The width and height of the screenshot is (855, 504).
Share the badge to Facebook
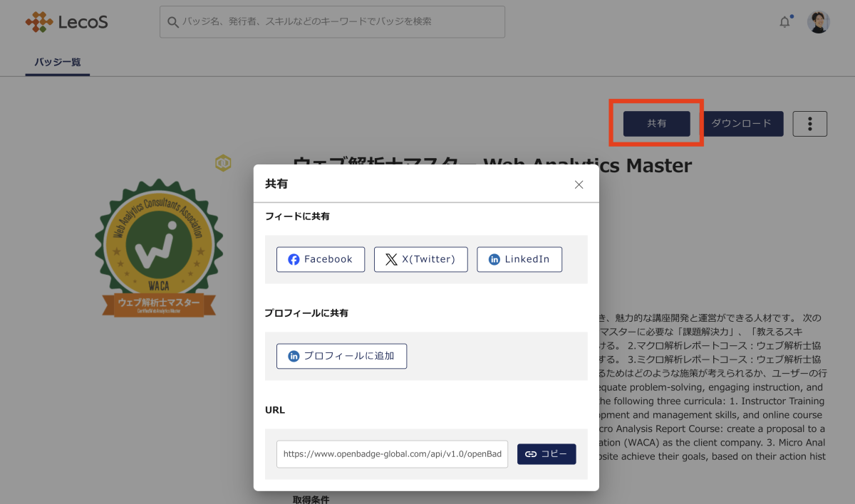click(x=321, y=259)
